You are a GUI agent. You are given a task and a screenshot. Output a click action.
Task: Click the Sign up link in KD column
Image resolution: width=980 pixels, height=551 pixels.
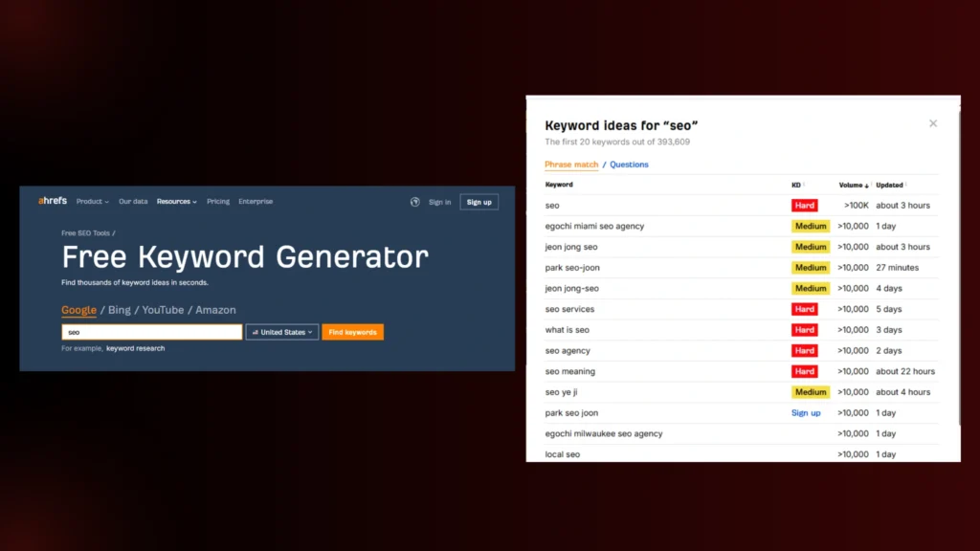click(x=806, y=413)
